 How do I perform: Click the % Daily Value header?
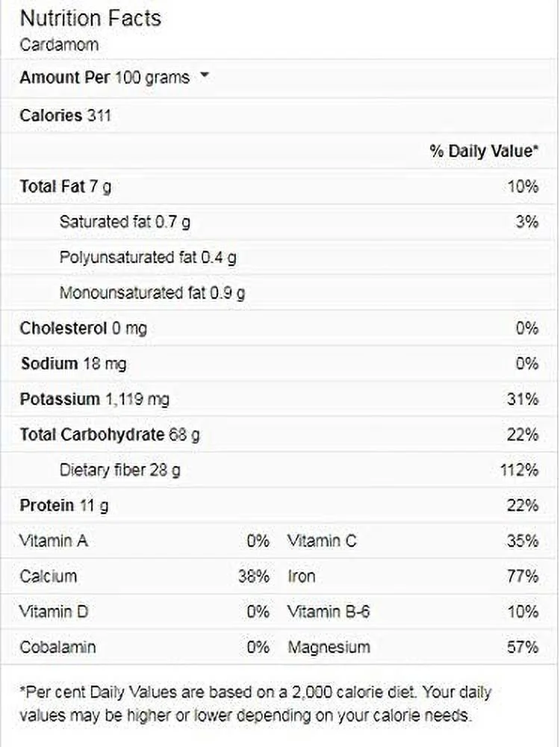tap(483, 151)
